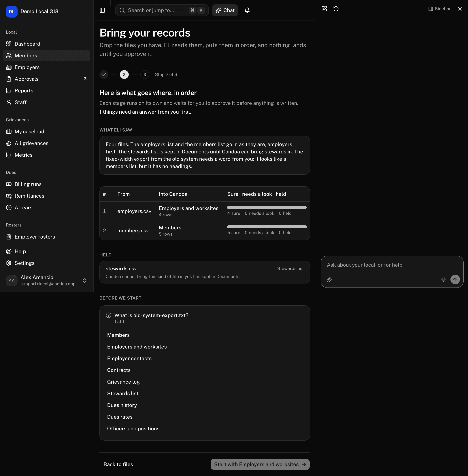The image size is (468, 476).
Task: Open My caseload
Action: click(x=47, y=132)
